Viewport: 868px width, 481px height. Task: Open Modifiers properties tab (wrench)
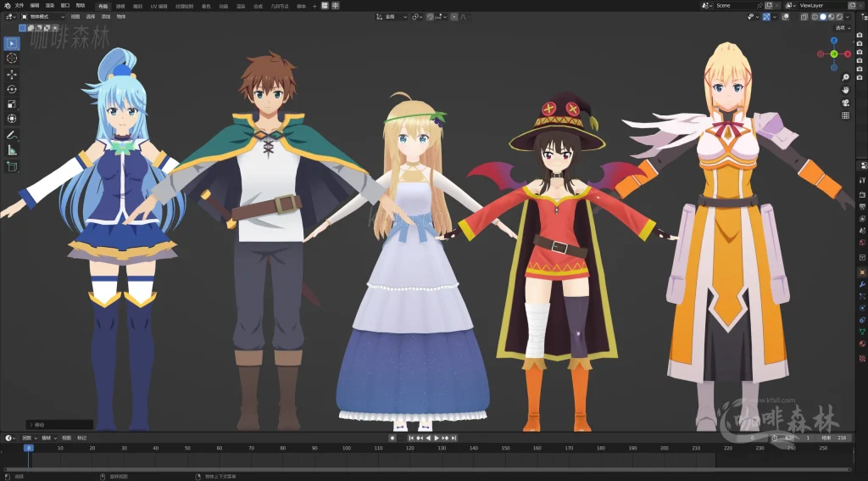coord(862,285)
